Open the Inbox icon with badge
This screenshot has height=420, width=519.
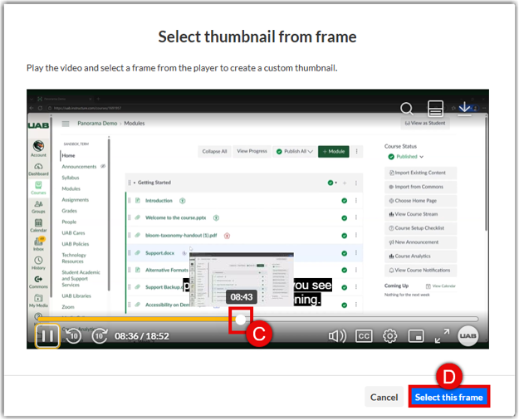click(x=38, y=244)
